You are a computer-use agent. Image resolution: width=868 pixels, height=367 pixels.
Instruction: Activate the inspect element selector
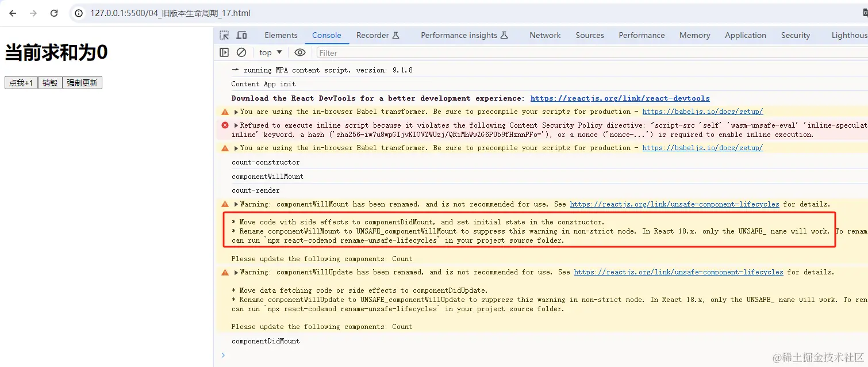click(x=224, y=35)
